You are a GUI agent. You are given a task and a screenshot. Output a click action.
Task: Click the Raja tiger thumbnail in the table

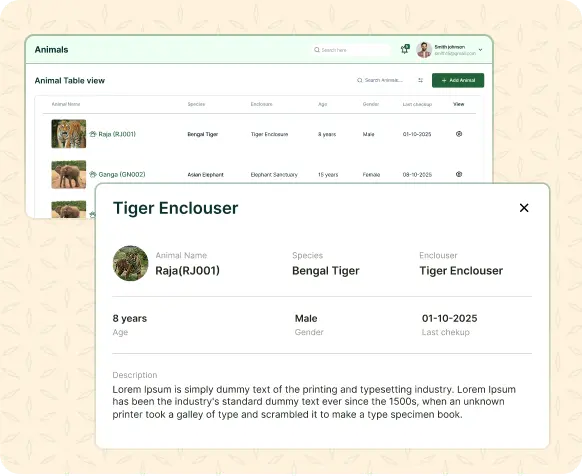pos(69,134)
